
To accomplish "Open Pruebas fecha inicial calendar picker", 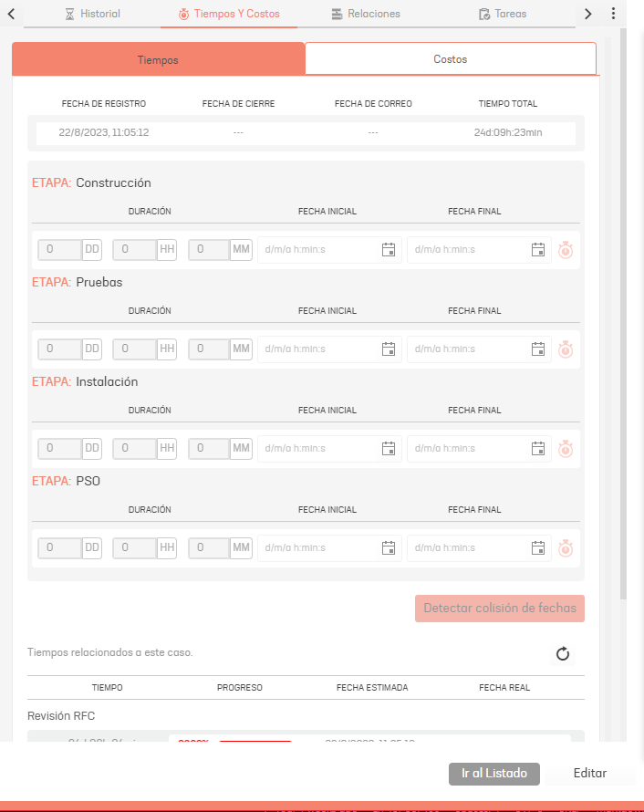I will pyautogui.click(x=389, y=349).
